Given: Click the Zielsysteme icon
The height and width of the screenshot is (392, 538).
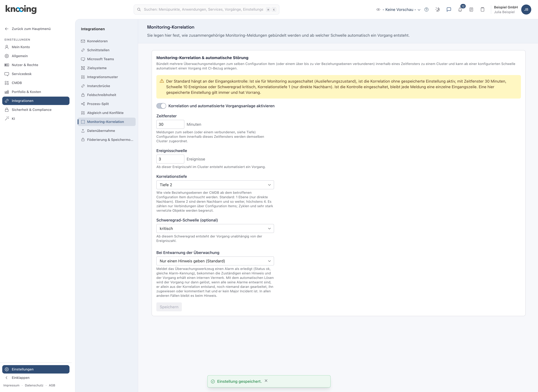Looking at the screenshot, I should (83, 68).
